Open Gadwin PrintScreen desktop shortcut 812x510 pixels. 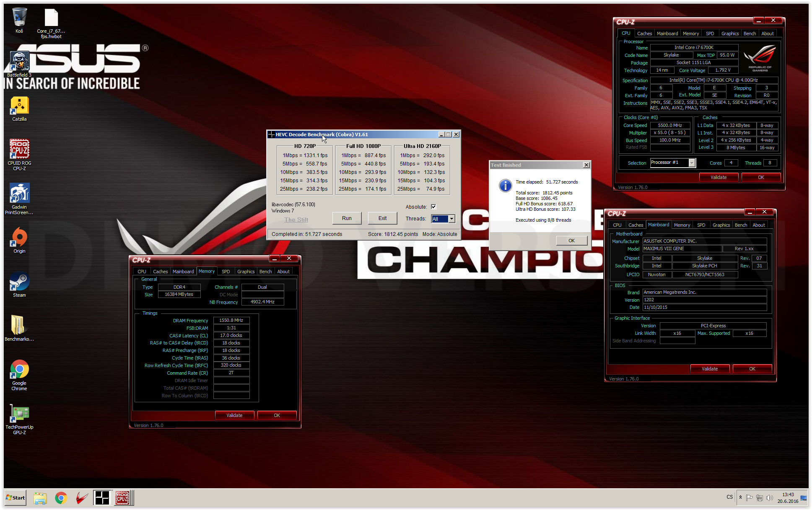pyautogui.click(x=19, y=199)
